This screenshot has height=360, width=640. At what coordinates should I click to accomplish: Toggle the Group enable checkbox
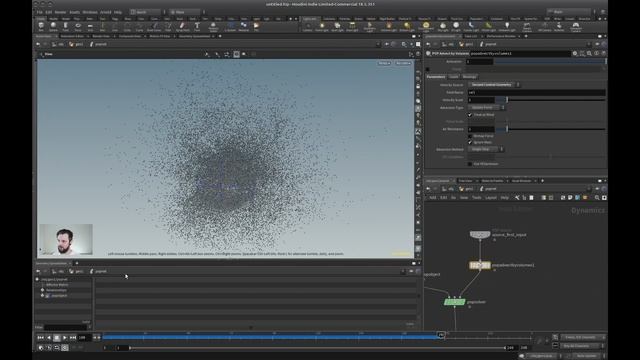(428, 69)
